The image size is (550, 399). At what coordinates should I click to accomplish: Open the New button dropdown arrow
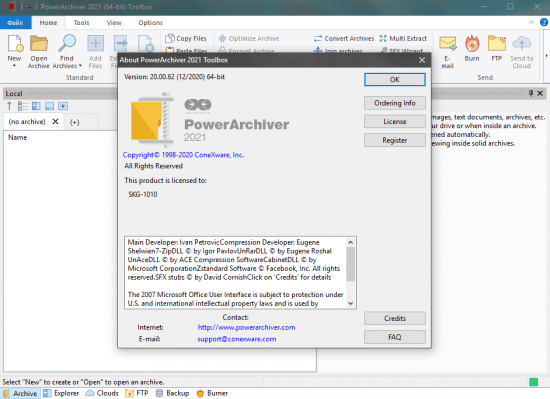point(14,66)
